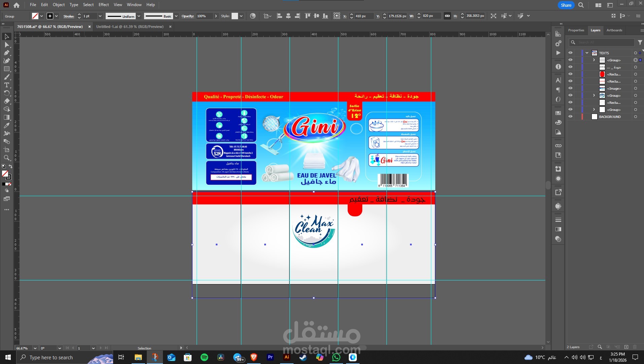Switch to the Properties panel tab
Image resolution: width=644 pixels, height=364 pixels.
(x=576, y=30)
